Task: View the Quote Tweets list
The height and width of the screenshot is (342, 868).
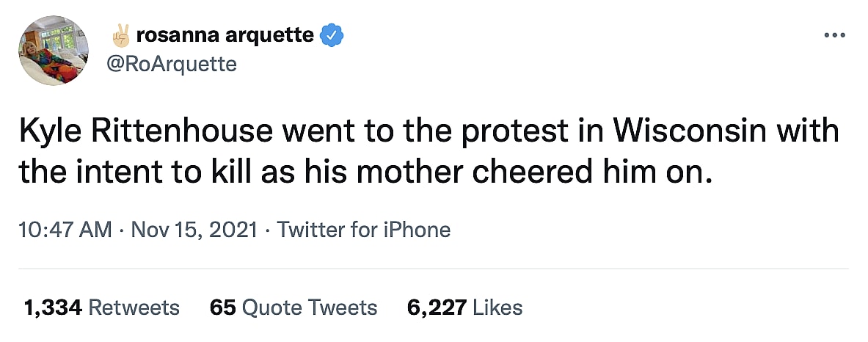Action: (310, 307)
